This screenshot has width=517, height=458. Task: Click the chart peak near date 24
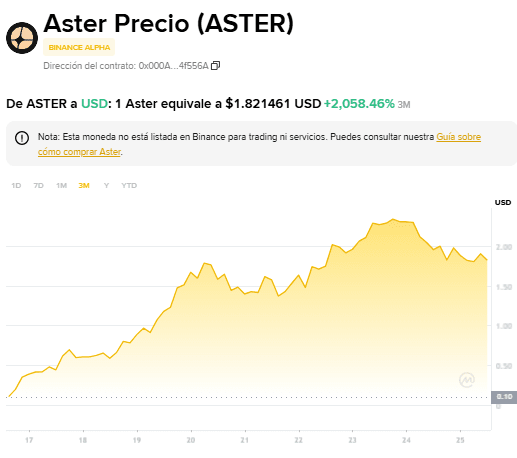(x=393, y=219)
